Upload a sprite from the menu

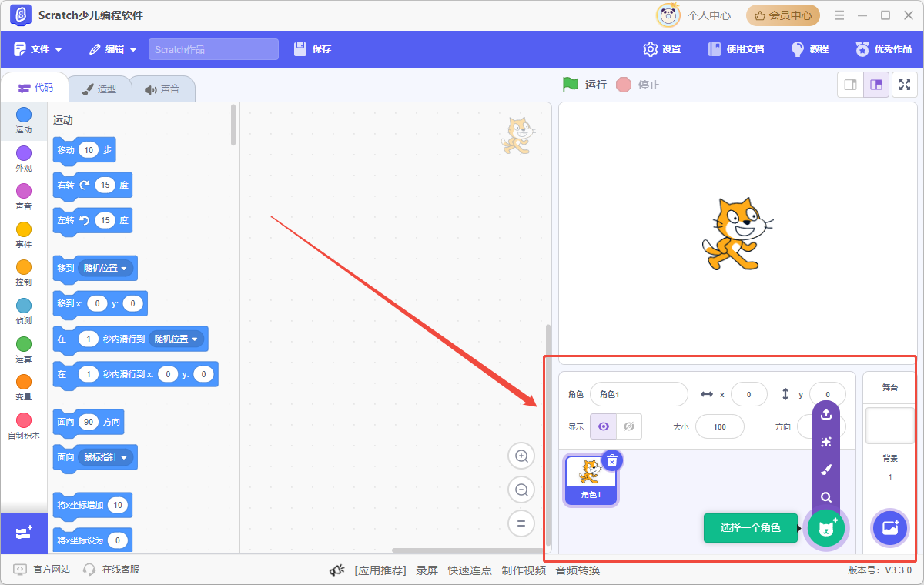click(x=826, y=414)
